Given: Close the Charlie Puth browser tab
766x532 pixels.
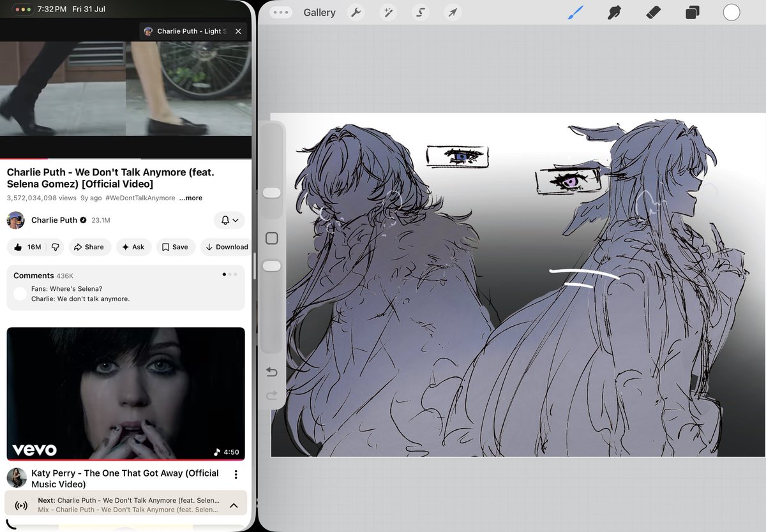Looking at the screenshot, I should [238, 31].
